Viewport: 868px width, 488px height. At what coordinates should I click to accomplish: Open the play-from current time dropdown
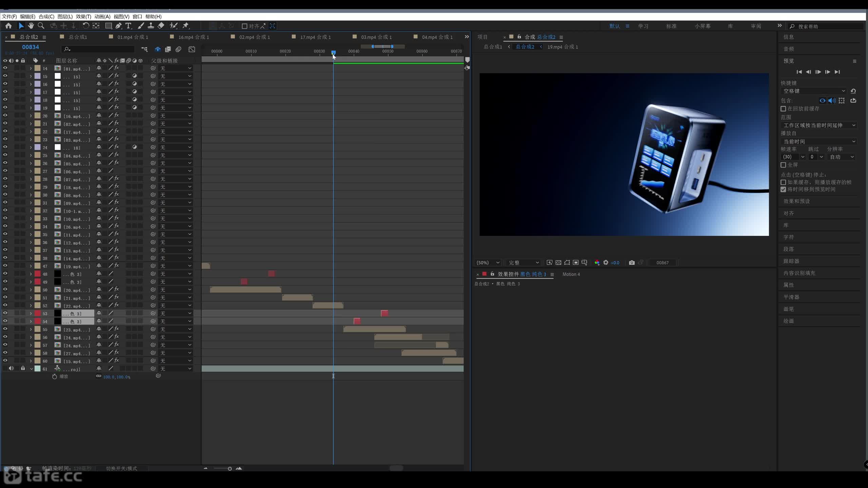coord(819,141)
